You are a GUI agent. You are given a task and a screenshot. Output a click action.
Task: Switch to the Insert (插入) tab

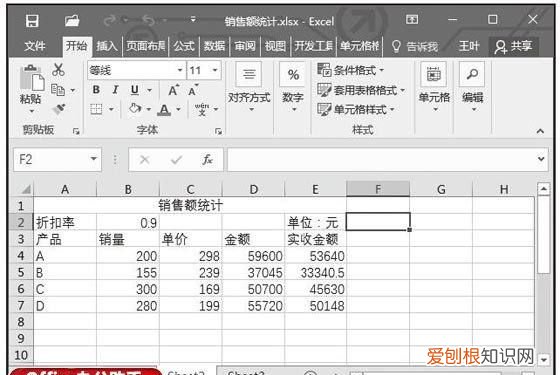(106, 46)
